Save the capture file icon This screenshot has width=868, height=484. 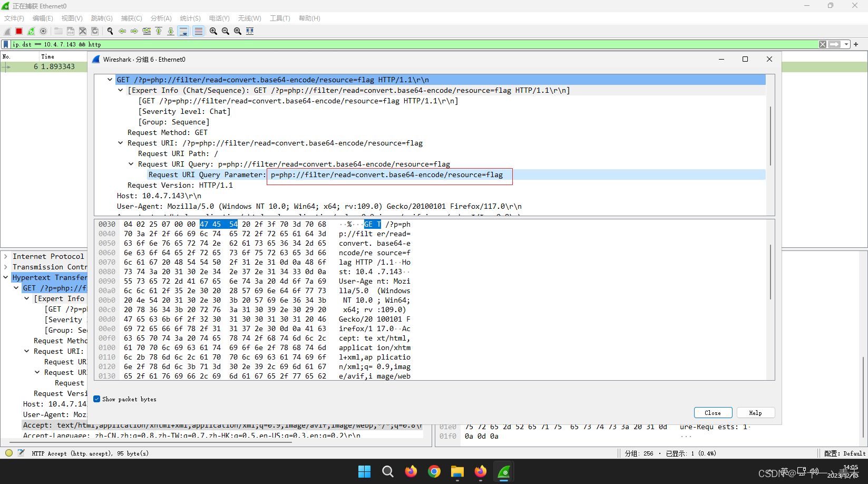(x=71, y=31)
